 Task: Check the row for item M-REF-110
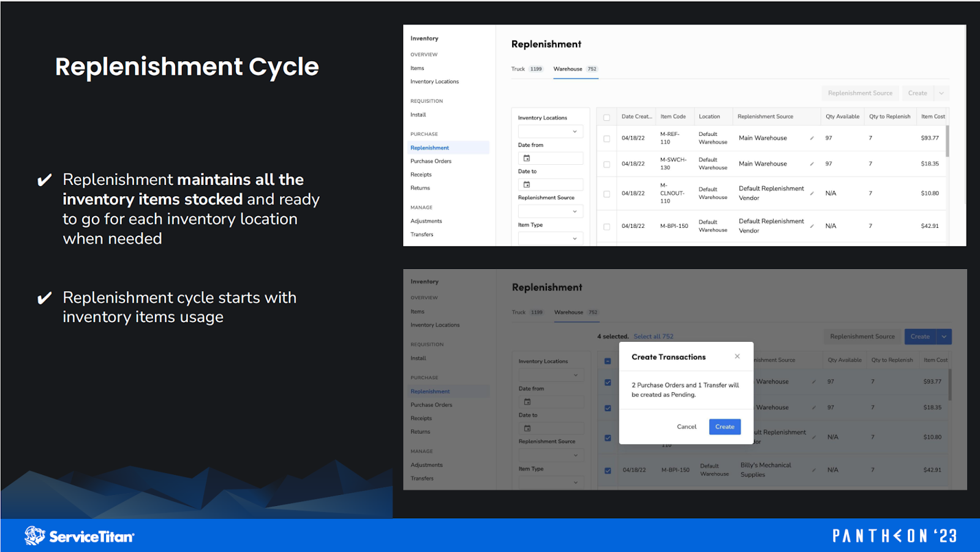(606, 138)
